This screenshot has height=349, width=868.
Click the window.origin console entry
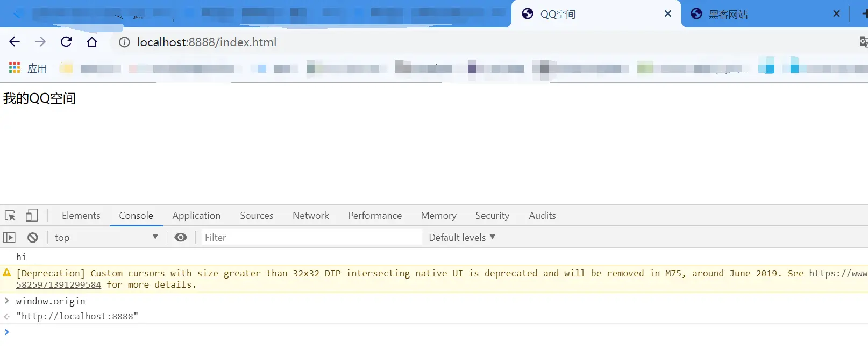[51, 301]
